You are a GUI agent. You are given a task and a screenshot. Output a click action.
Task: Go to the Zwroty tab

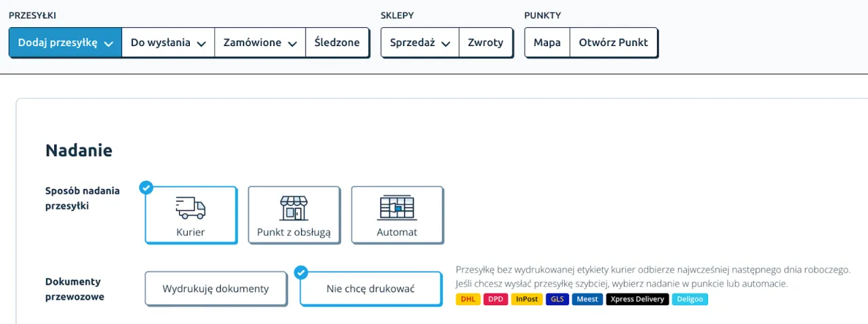pyautogui.click(x=486, y=43)
